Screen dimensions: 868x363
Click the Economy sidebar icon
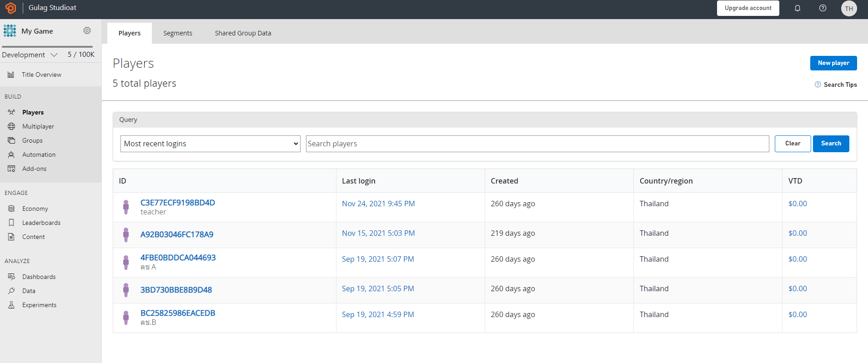tap(11, 209)
